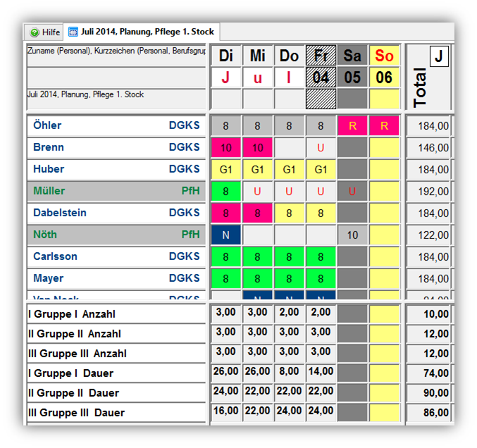This screenshot has height=448, width=477.
Task: Click Nöth's grey 10 cell on Saturday
Action: [352, 235]
